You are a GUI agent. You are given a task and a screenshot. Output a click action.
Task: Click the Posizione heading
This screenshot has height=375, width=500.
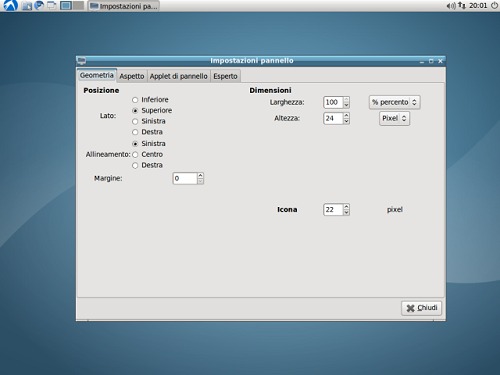click(x=101, y=90)
